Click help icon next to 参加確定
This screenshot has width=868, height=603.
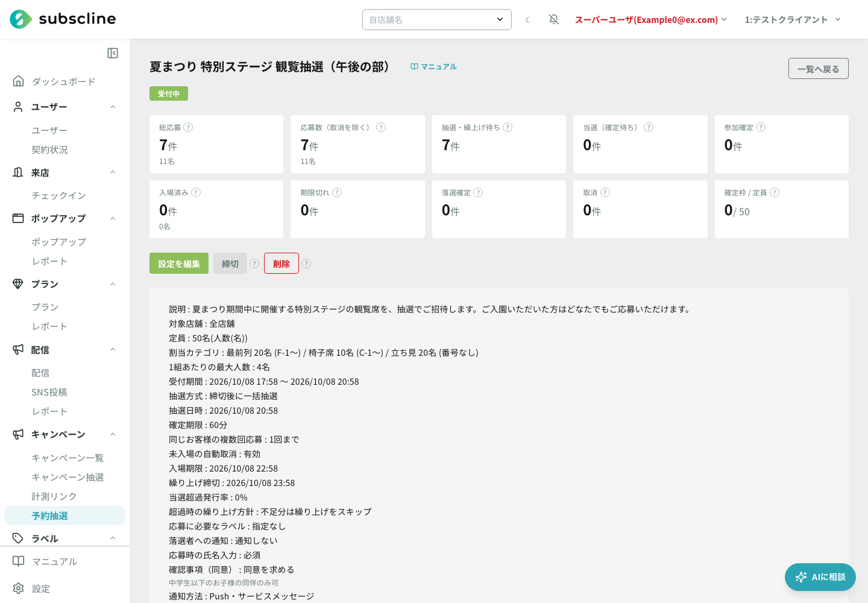coord(761,127)
